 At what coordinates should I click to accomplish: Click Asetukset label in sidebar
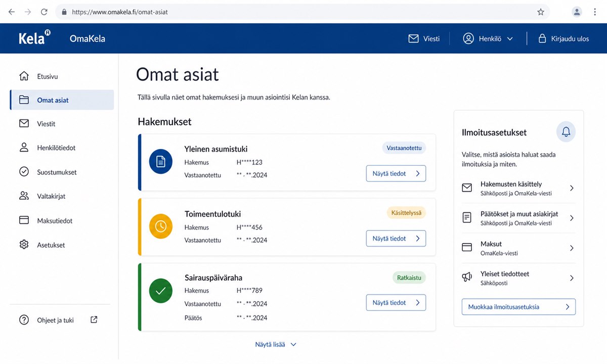[51, 245]
